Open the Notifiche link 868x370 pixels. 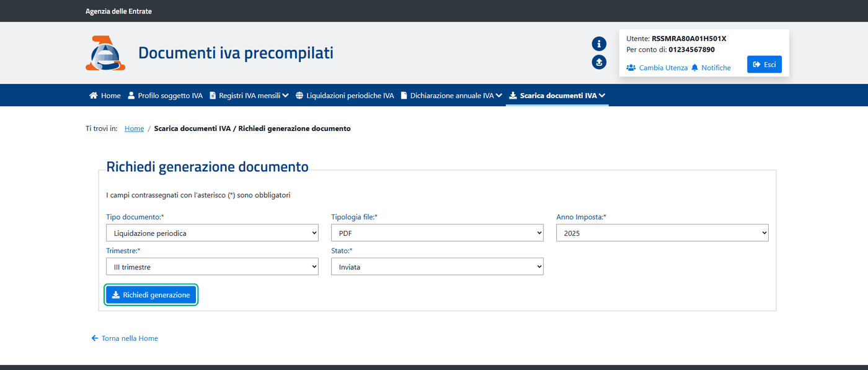coord(716,68)
